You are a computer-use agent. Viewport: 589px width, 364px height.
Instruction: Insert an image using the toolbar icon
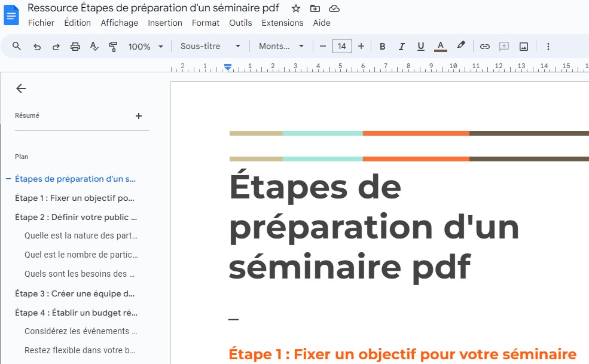(523, 46)
